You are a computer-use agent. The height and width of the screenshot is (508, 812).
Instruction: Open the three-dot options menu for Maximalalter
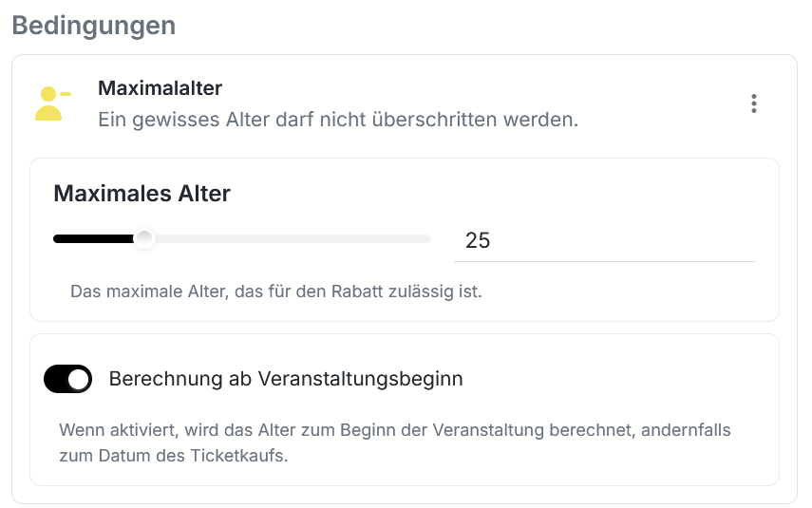pos(754,103)
